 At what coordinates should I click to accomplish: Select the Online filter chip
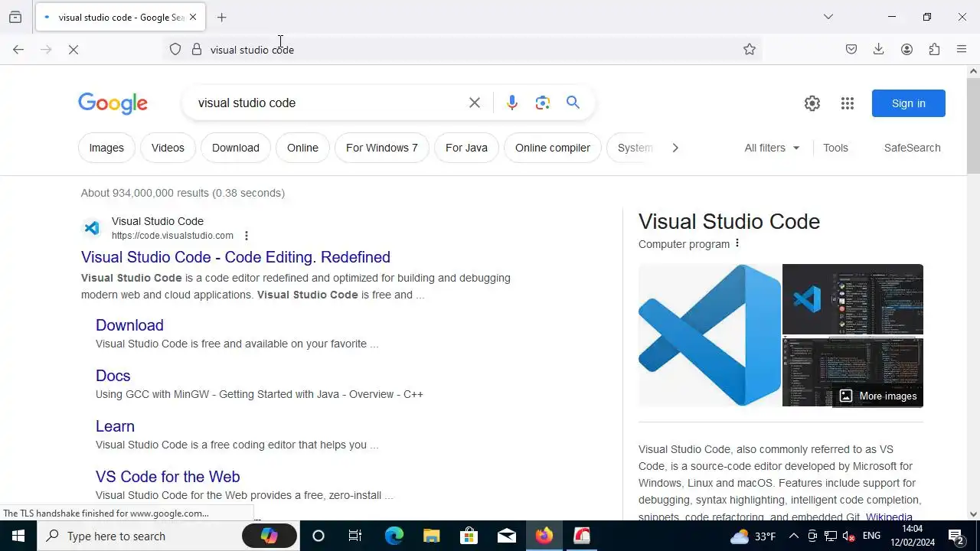(302, 148)
